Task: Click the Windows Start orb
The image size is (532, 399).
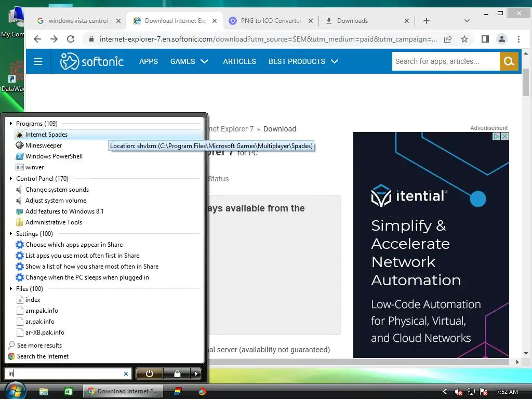Action: [x=16, y=391]
